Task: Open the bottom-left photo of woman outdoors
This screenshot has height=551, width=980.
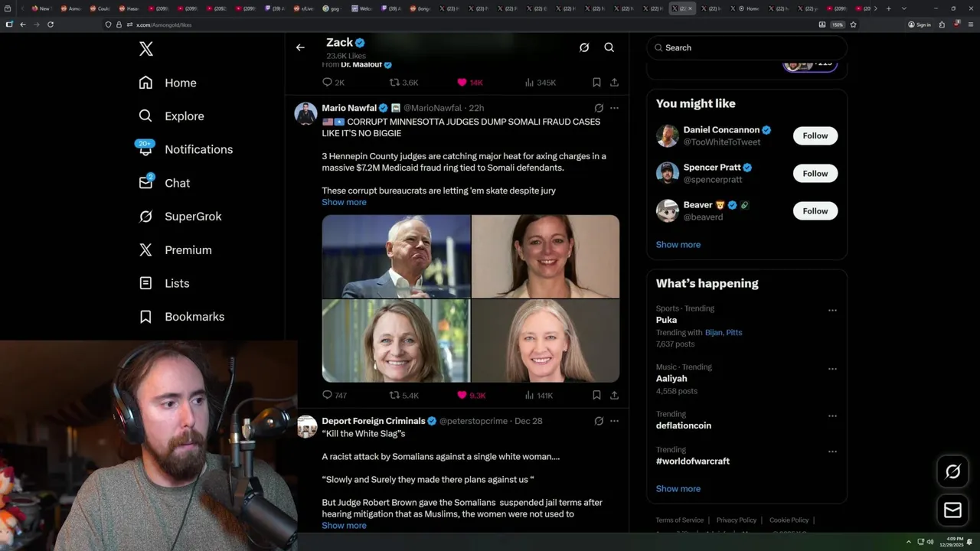Action: pyautogui.click(x=396, y=341)
